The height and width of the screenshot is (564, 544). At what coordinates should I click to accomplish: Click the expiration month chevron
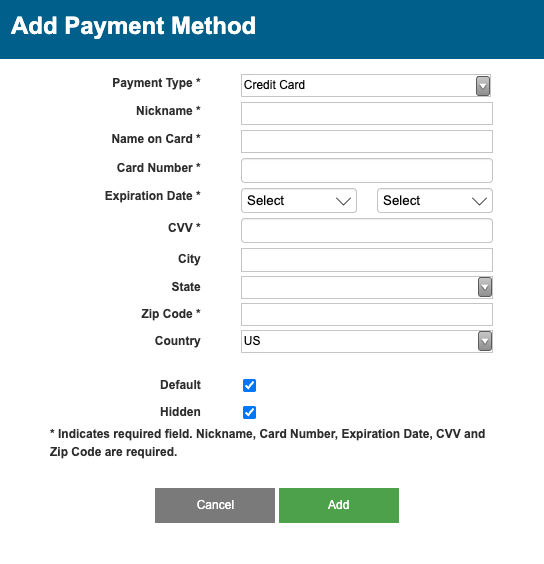(x=343, y=201)
